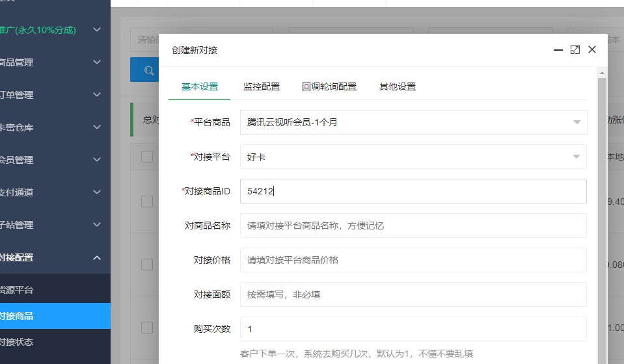
Task: Toggle the first row checkbox behind dialog
Action: (x=147, y=201)
